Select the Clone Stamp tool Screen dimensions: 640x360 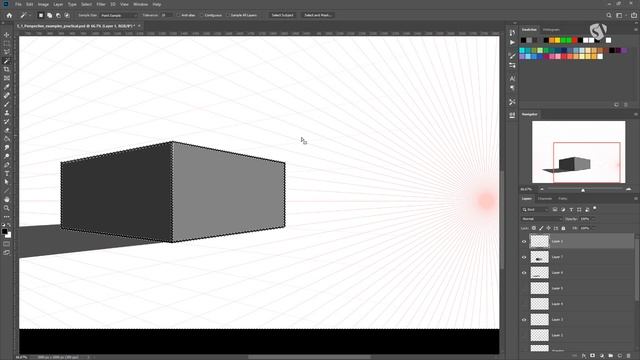tap(7, 113)
